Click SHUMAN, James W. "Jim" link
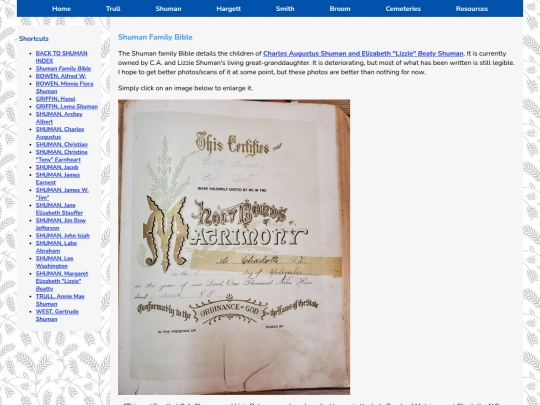The height and width of the screenshot is (405, 540). coord(62,194)
